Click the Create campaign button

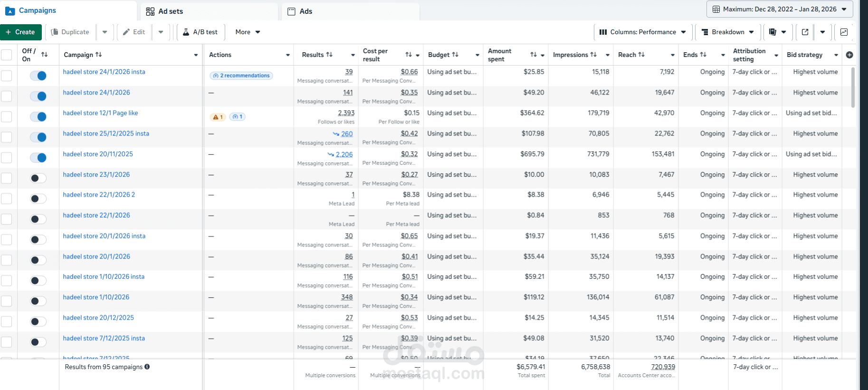pyautogui.click(x=21, y=32)
